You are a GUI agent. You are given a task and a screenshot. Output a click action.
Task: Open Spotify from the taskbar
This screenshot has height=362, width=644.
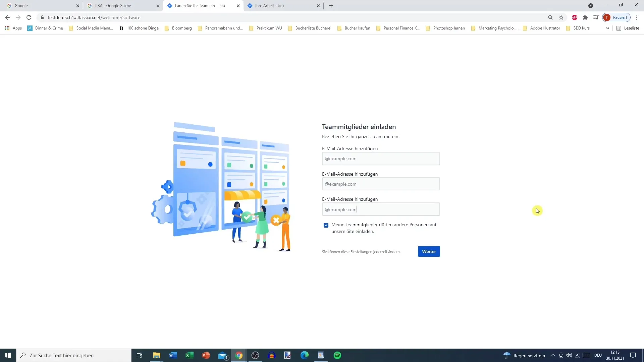337,355
